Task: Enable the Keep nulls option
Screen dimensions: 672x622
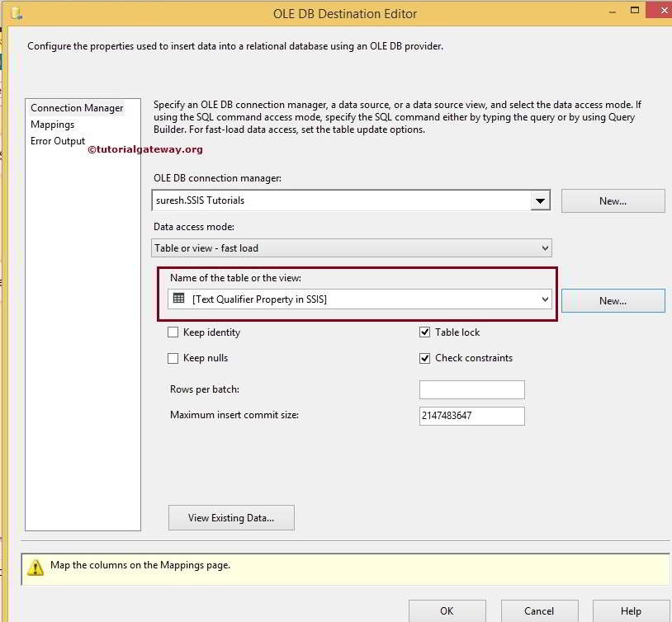Action: click(x=173, y=357)
